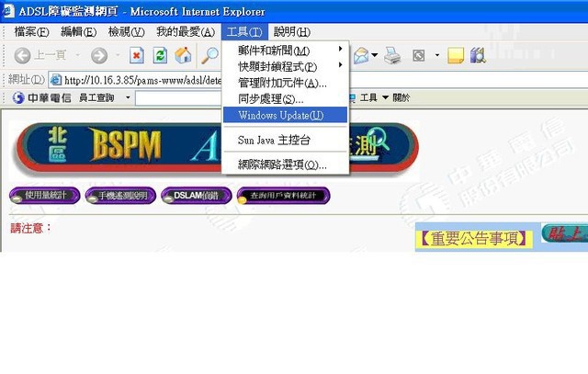Open 重要公告事項 announcement link
Image resolution: width=588 pixels, height=374 pixels.
[x=474, y=238]
